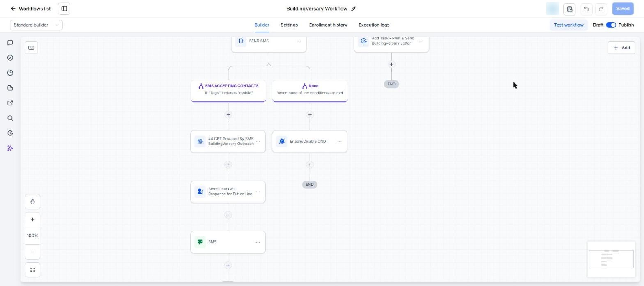Open the chat bubble icon in left sidebar
This screenshot has height=286, width=644.
point(10,43)
